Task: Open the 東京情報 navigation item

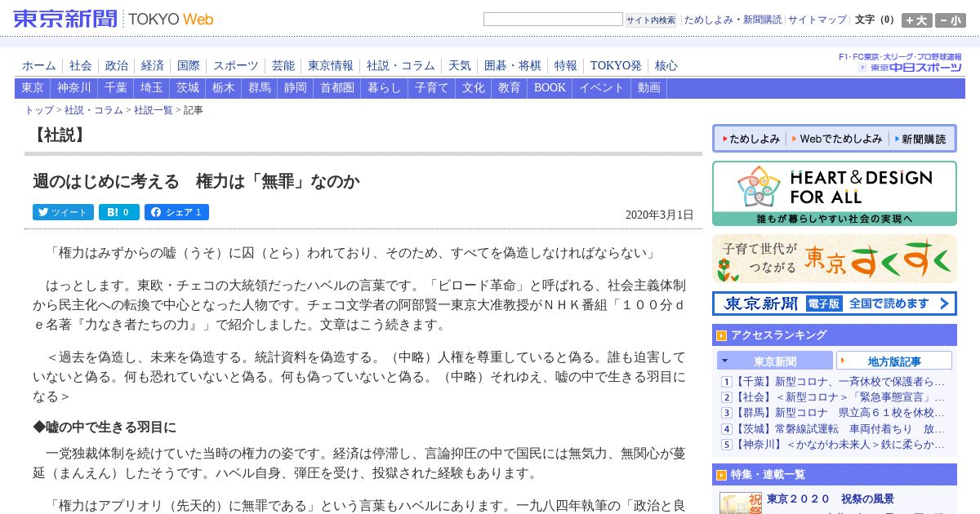Action: [331, 65]
